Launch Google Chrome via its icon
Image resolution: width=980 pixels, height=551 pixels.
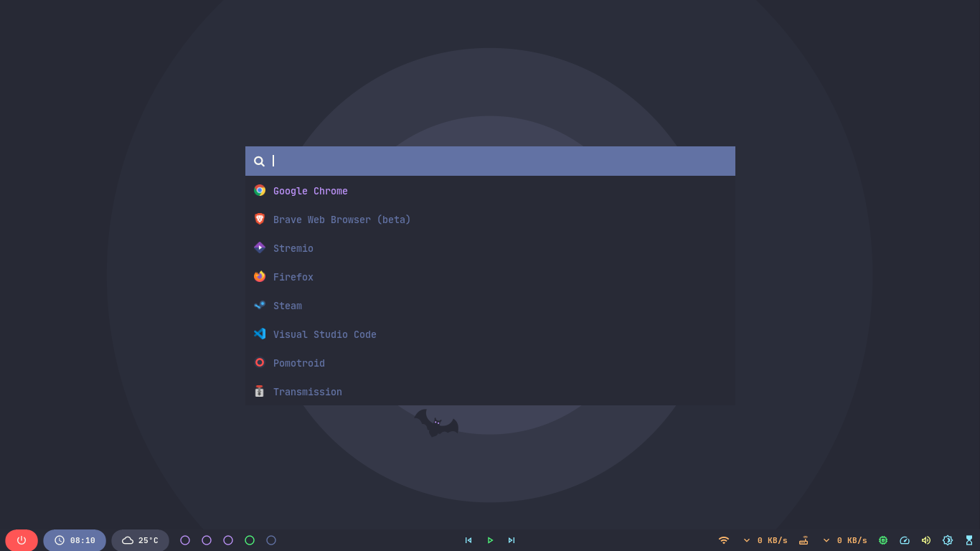coord(260,190)
